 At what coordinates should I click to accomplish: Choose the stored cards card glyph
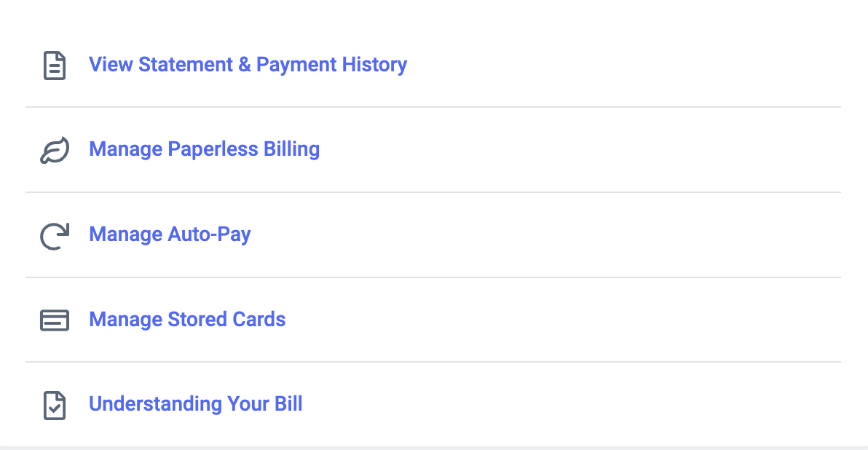pos(55,320)
